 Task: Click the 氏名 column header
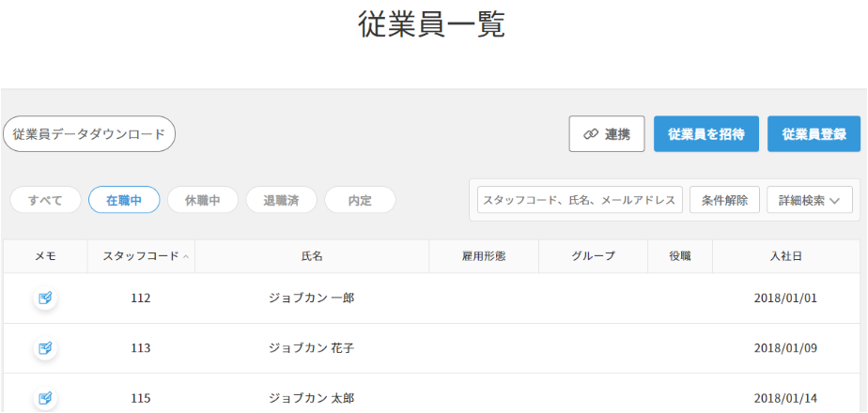click(312, 256)
